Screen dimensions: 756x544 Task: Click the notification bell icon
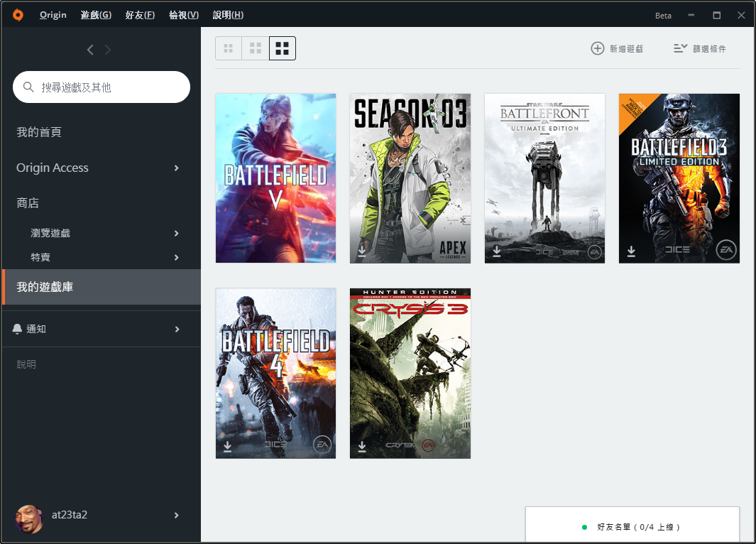coord(17,329)
